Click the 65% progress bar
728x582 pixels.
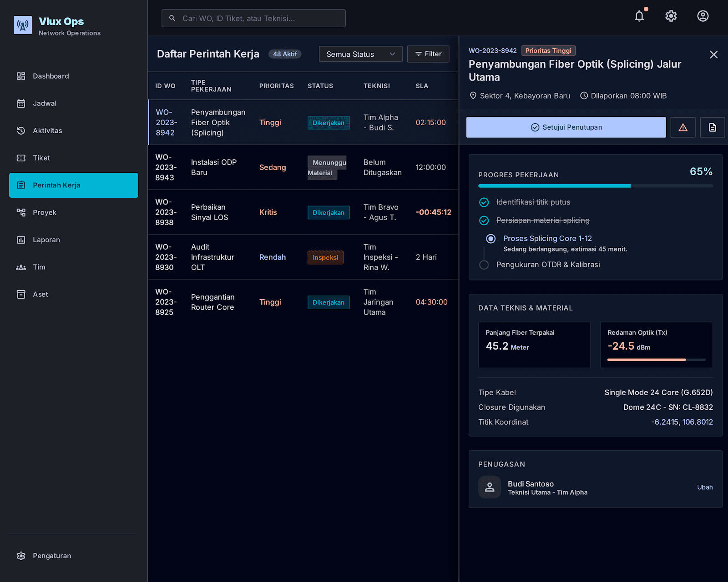click(x=596, y=186)
